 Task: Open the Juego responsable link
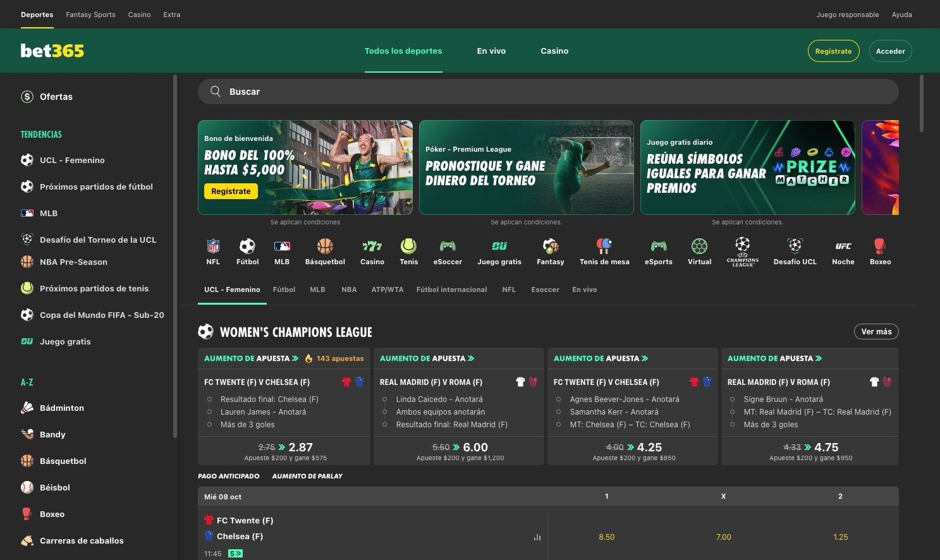coord(848,14)
